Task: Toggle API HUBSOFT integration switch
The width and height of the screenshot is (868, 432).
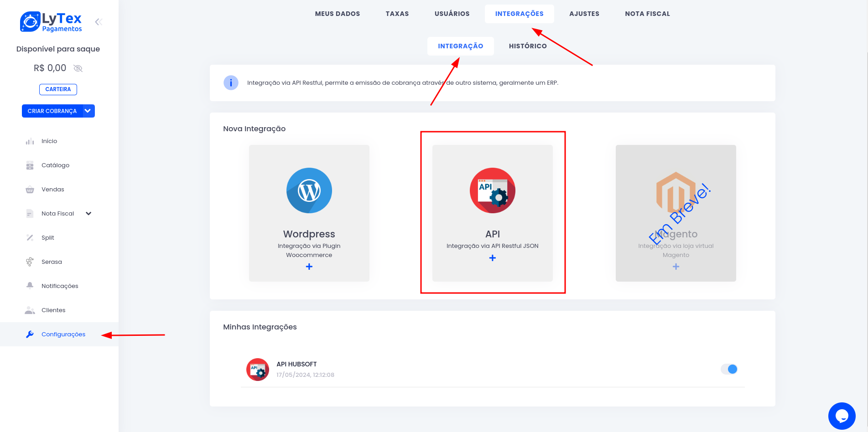Action: 729,369
